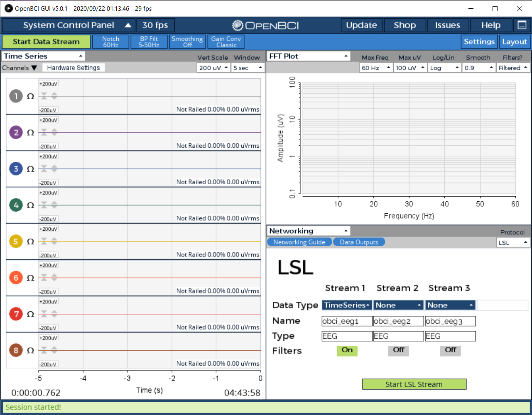Click the obci_eeg3 name field
Image resolution: width=532 pixels, height=415 pixels.
pos(450,321)
